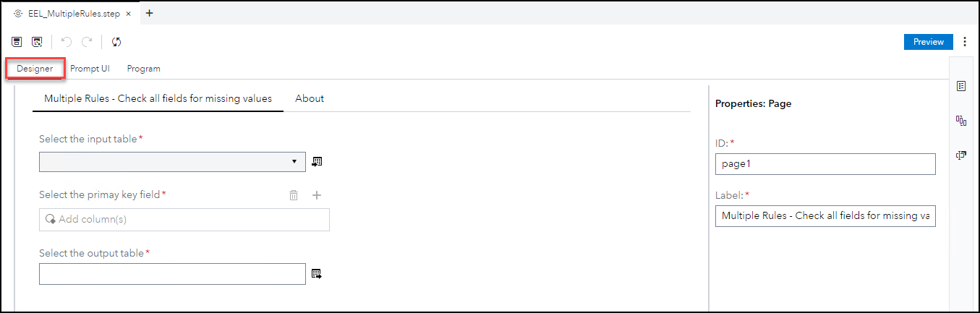The width and height of the screenshot is (980, 313).
Task: Click the bottom icon in the right sidebar
Action: click(x=961, y=155)
